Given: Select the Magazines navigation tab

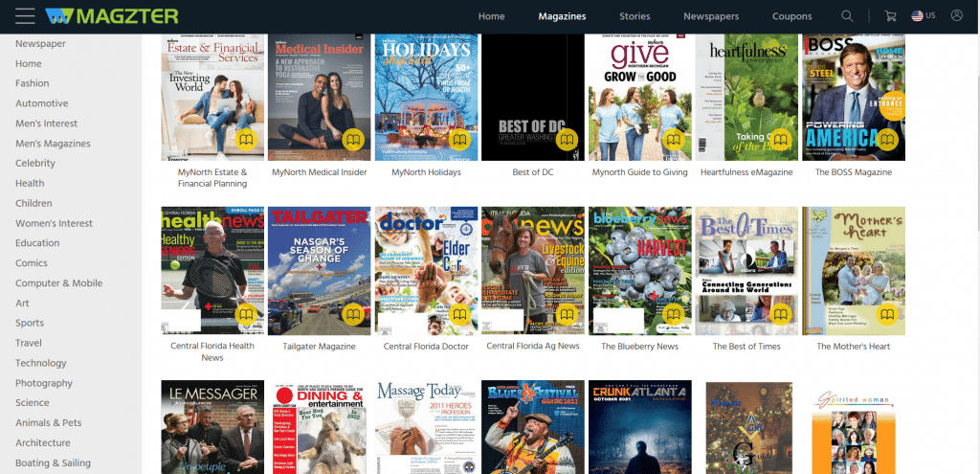Looking at the screenshot, I should click(x=562, y=16).
